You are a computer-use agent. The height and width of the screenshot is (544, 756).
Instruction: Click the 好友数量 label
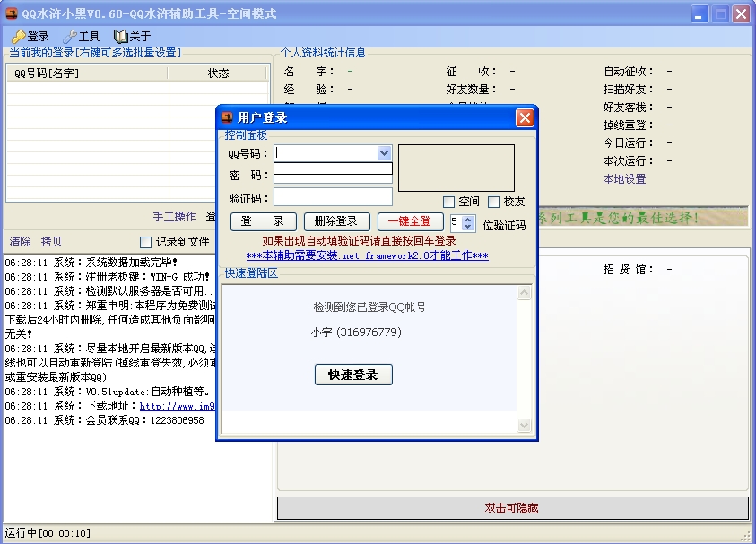(471, 90)
